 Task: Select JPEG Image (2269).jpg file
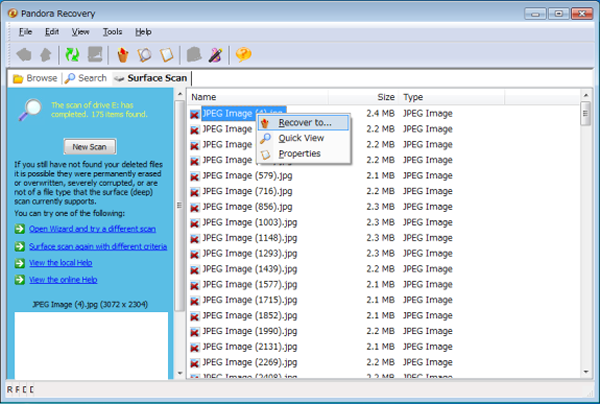(249, 362)
